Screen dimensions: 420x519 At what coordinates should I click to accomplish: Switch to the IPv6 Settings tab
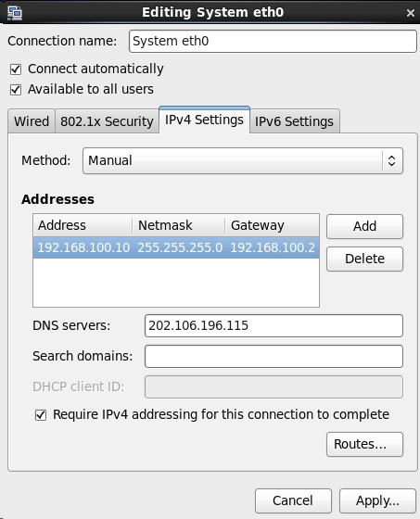point(294,121)
